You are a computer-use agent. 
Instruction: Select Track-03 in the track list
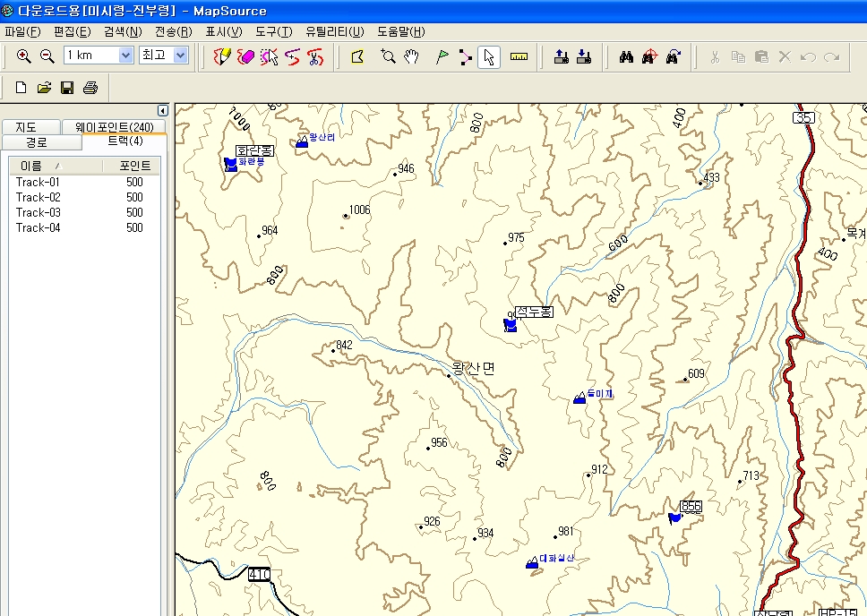click(39, 212)
